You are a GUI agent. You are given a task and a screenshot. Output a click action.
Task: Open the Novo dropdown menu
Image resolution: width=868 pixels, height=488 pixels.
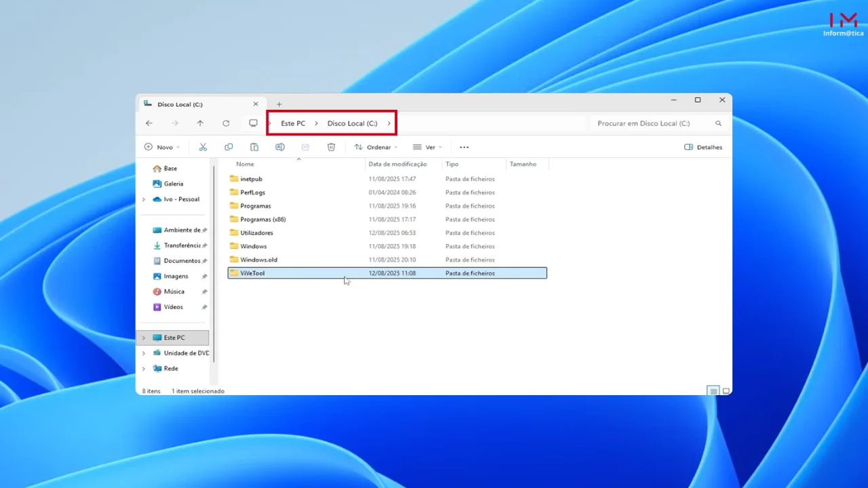162,147
